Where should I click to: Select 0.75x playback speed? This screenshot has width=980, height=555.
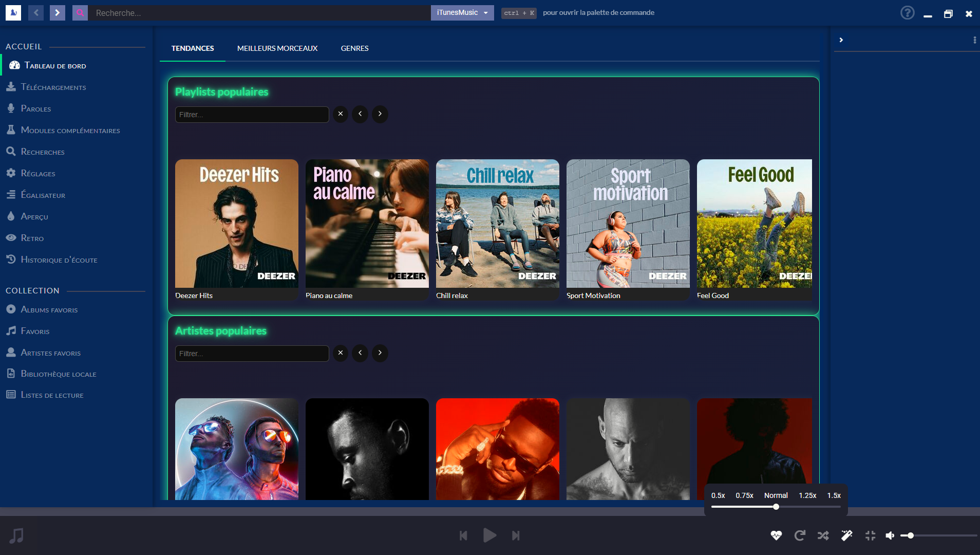click(x=744, y=495)
